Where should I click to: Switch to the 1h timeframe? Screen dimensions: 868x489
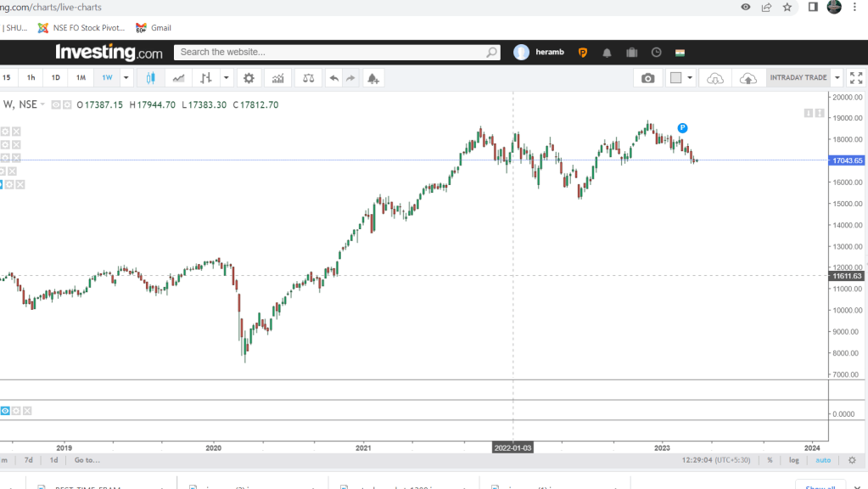click(31, 78)
